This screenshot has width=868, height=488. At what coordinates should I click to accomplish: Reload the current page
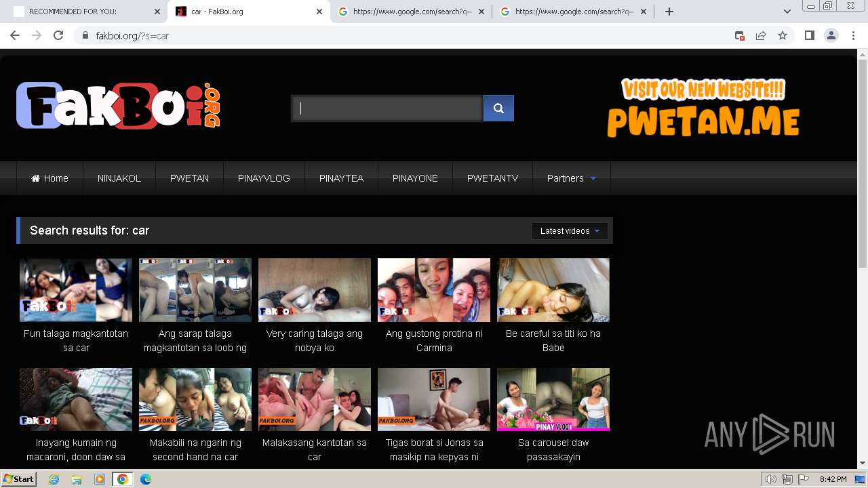pos(58,36)
